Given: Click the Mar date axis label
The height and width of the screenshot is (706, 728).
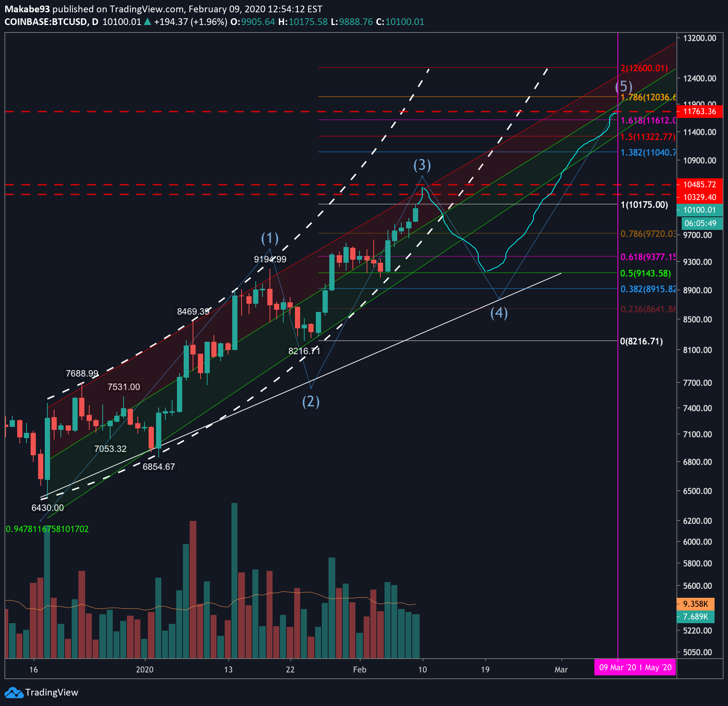Looking at the screenshot, I should [561, 669].
